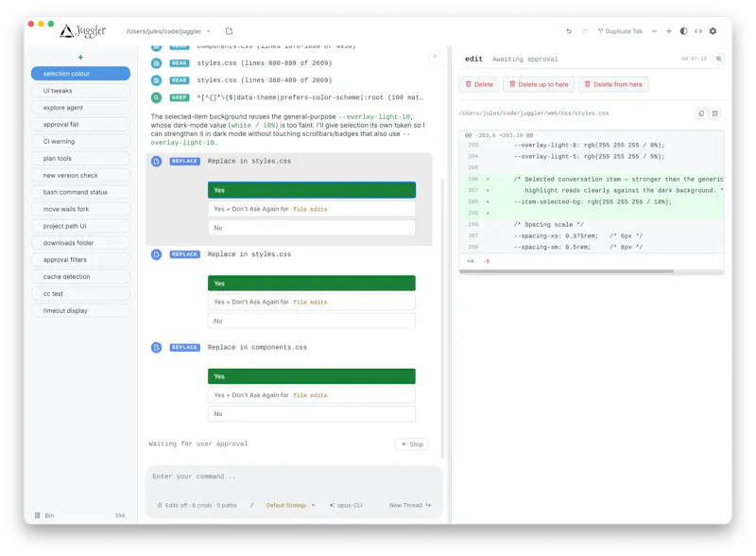
Task: Click the scroll-to-top chevron in the conversation pane
Action: [x=435, y=57]
